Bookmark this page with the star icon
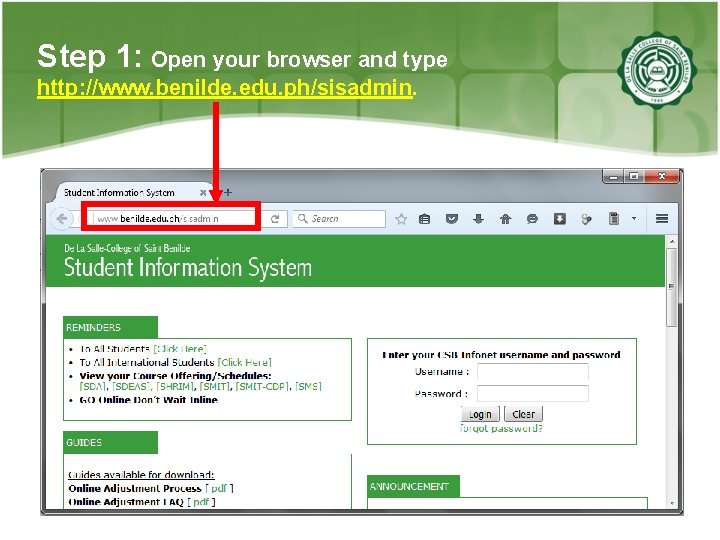Screen dimensions: 720x540 (x=401, y=219)
